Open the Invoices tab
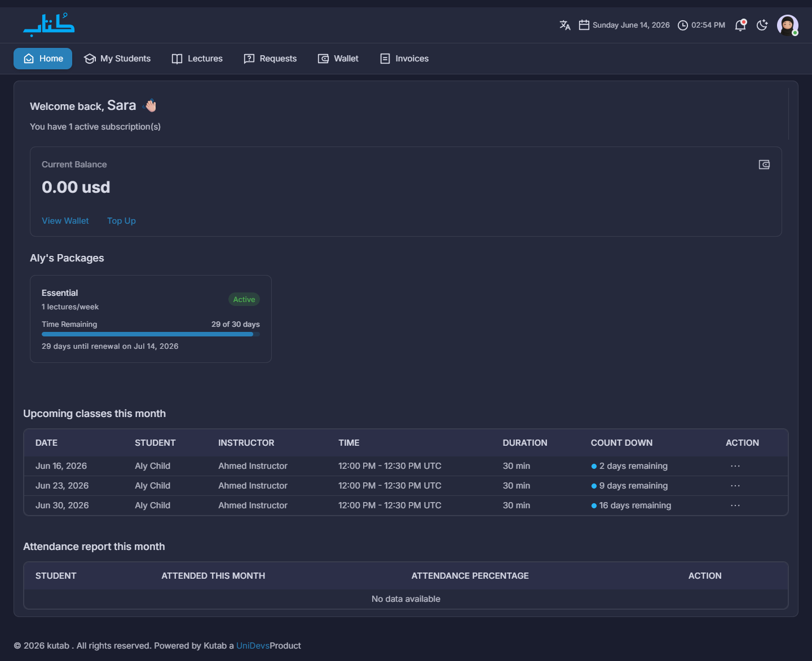Screen dimensions: 812x661 (x=404, y=59)
